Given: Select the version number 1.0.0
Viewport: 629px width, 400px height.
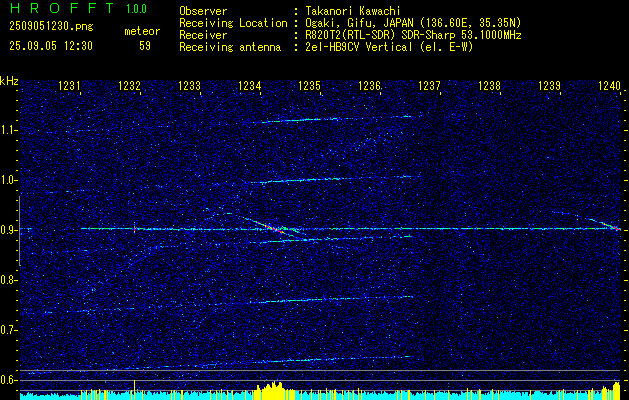Looking at the screenshot, I should point(136,9).
